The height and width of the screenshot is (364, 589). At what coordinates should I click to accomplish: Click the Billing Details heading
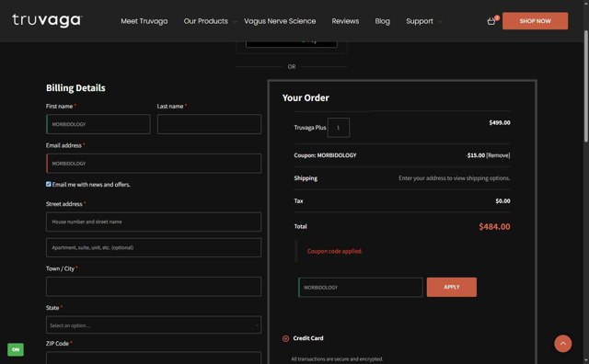75,88
